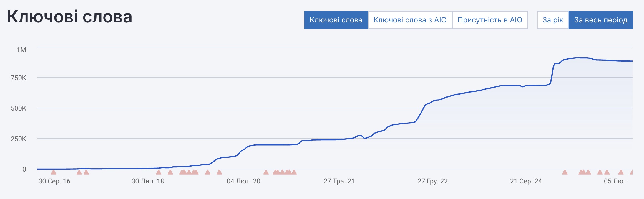Click the marker just right of 04 Лют. 20

pos(266,172)
